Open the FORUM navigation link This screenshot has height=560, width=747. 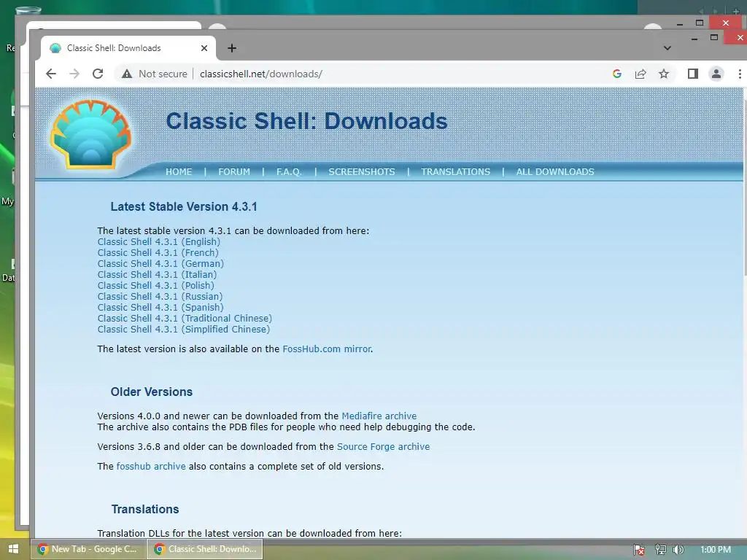point(234,172)
